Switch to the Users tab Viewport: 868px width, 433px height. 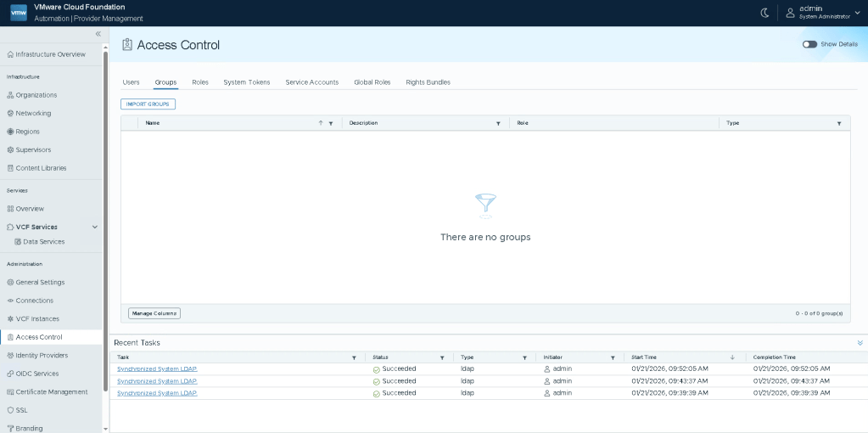[x=131, y=82]
